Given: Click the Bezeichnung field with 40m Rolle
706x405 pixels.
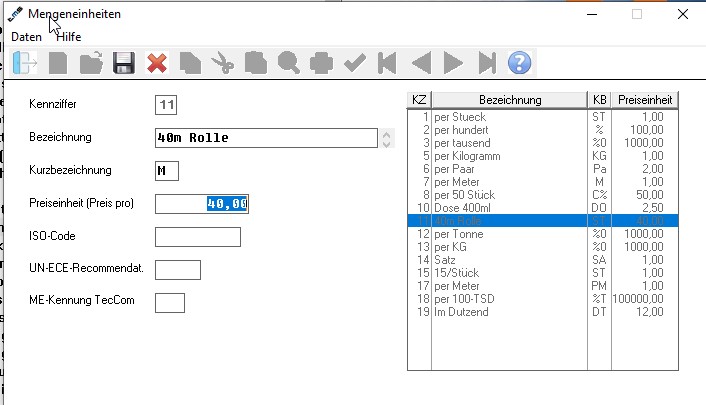Looking at the screenshot, I should [x=266, y=138].
